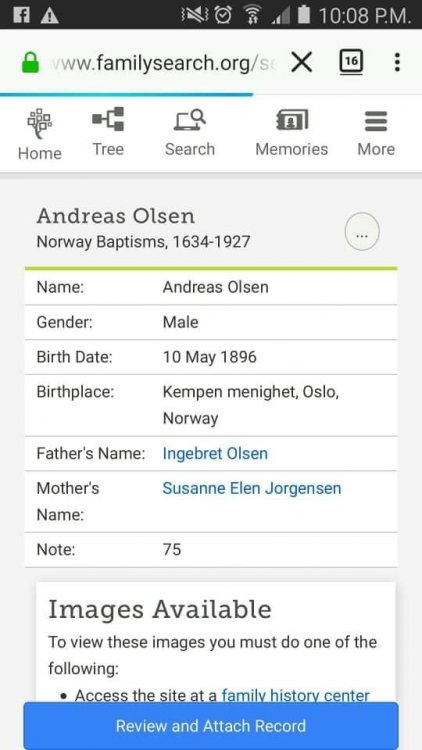Tap the green secure padlock icon

30,63
